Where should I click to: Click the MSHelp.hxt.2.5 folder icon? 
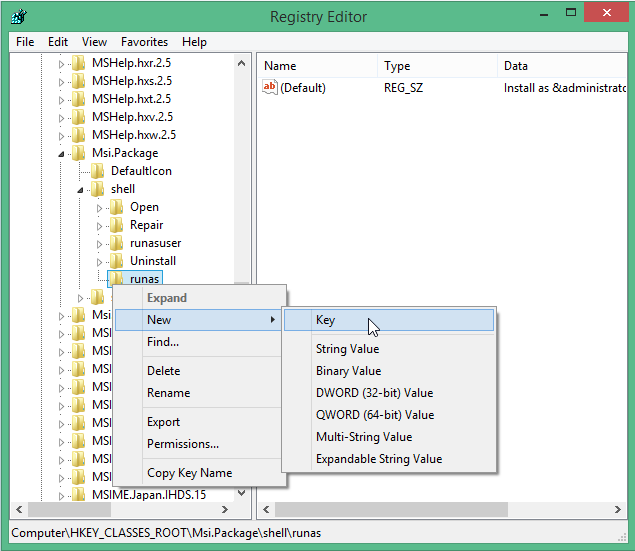pyautogui.click(x=78, y=99)
